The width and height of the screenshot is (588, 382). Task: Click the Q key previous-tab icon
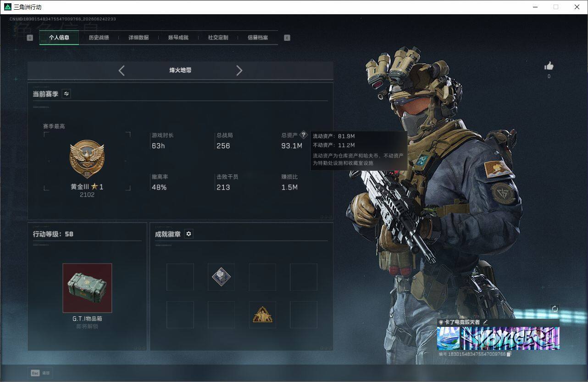coord(30,38)
